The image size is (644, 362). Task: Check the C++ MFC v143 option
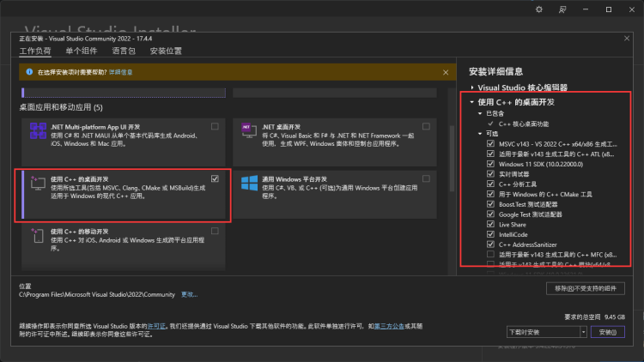490,255
